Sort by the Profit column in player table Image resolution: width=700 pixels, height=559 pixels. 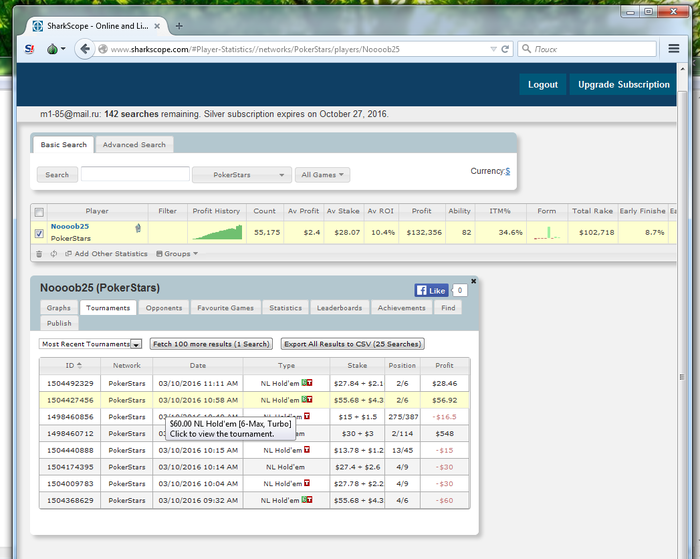tap(421, 211)
